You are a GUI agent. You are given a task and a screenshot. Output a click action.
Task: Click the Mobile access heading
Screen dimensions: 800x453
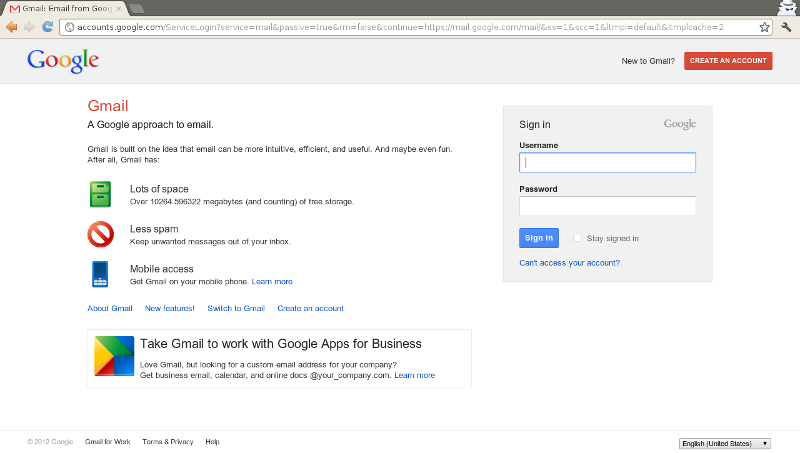pos(161,269)
